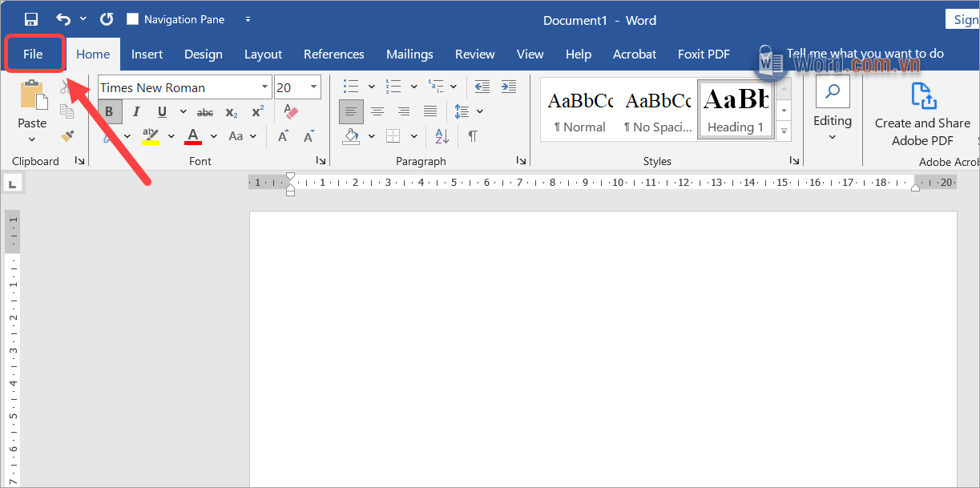Screen dimensions: 980x488
Task: Open the Undo history dropdown arrow
Action: coord(83,19)
